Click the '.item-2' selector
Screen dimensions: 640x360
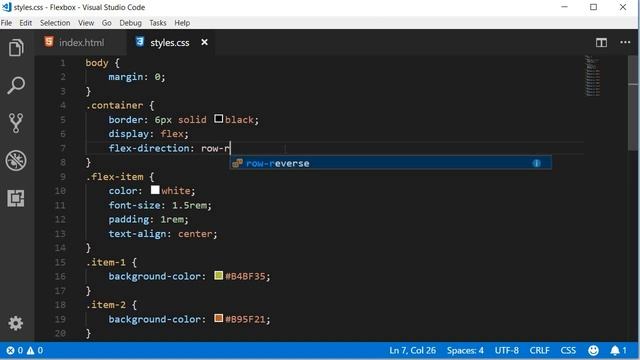(106, 305)
